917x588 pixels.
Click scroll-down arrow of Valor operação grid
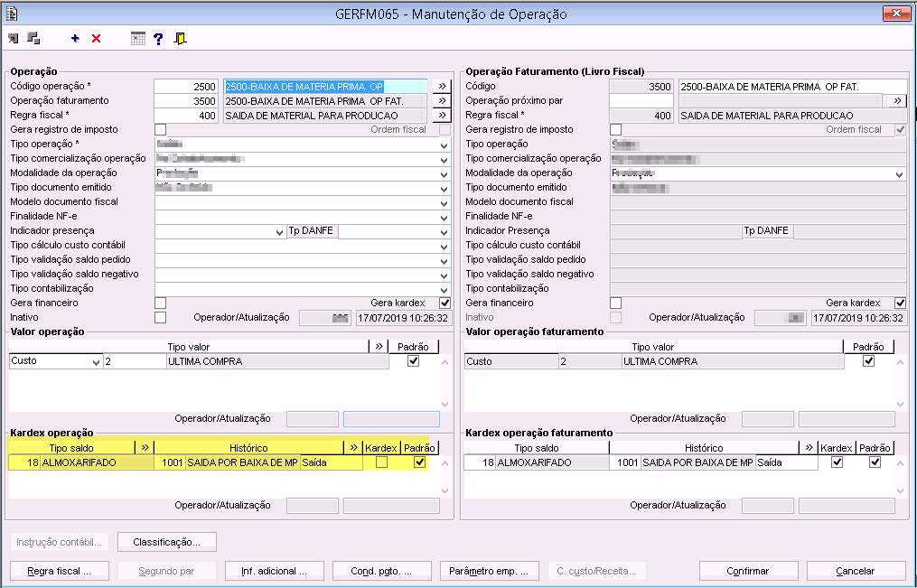point(445,405)
